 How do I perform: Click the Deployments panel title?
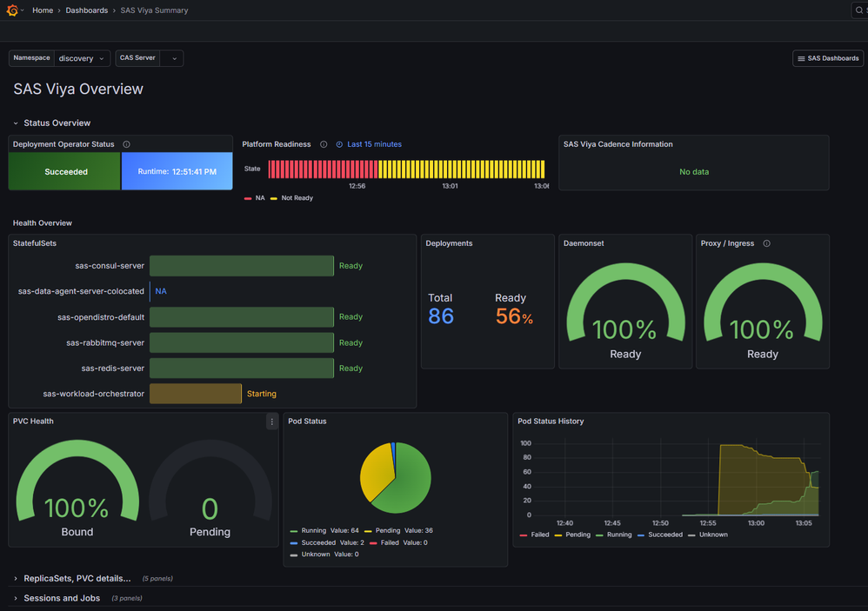click(x=449, y=243)
